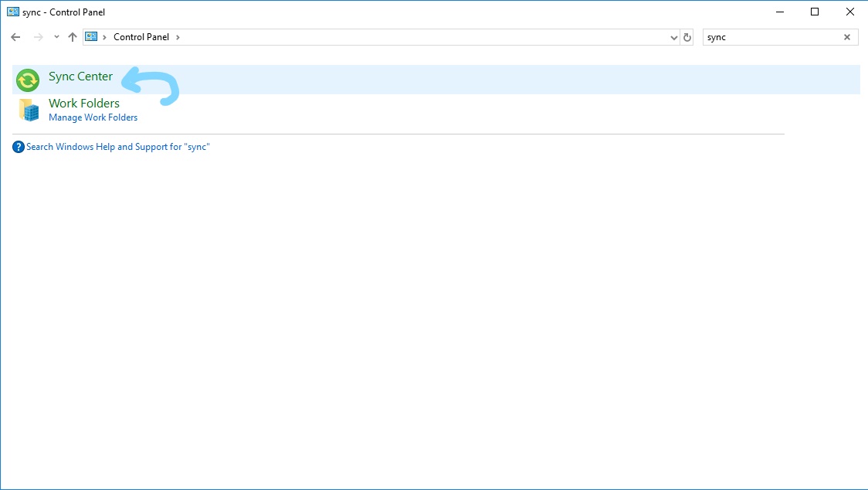
Task: Go back using the Back arrow
Action: pos(15,37)
